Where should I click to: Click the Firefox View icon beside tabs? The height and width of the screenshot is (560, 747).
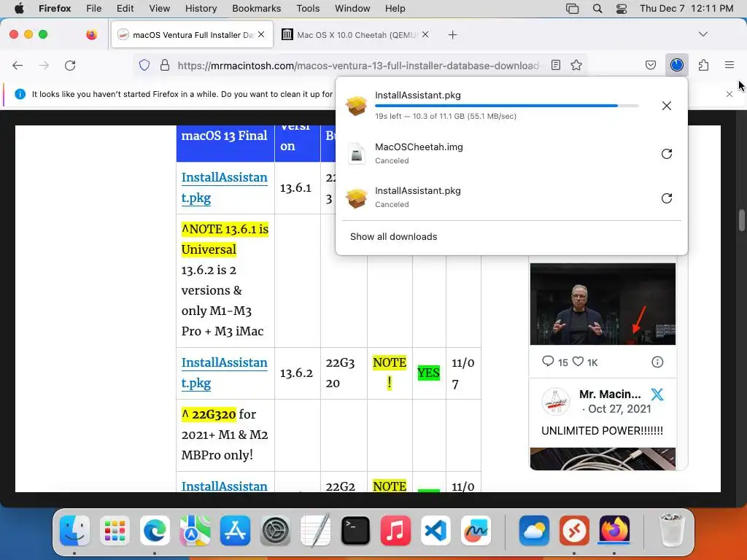click(91, 34)
